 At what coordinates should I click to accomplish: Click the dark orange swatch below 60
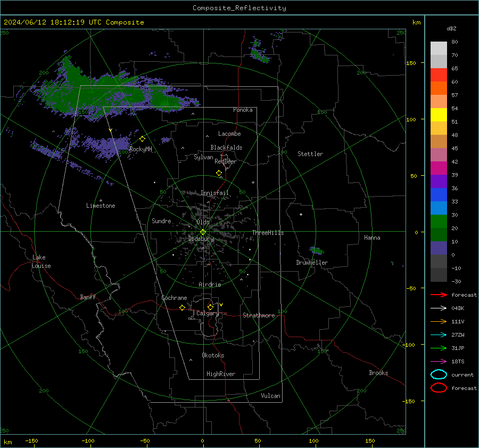pos(439,88)
